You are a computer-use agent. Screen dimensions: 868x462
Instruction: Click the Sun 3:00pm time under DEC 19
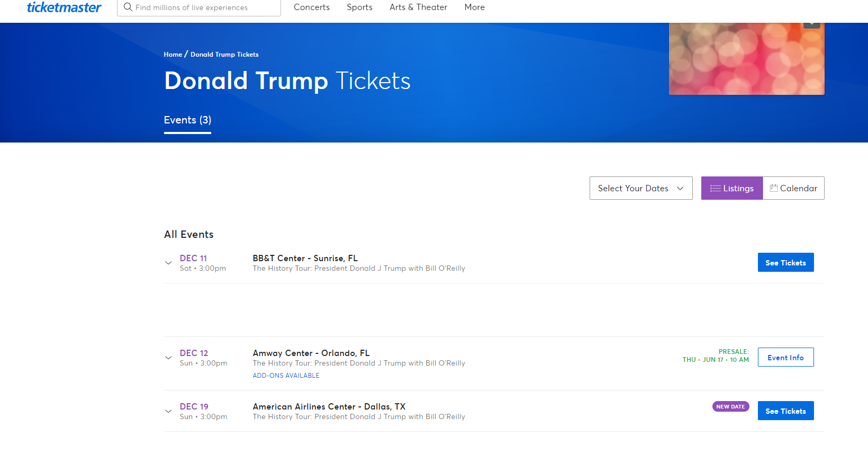point(203,417)
